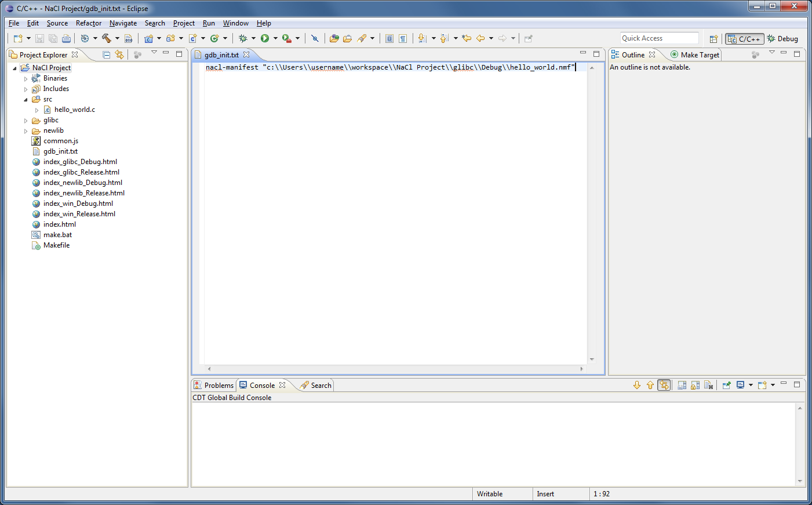Toggle Block Selection Mode in toolbar
Viewport: 812px width, 505px height.
pyautogui.click(x=389, y=39)
